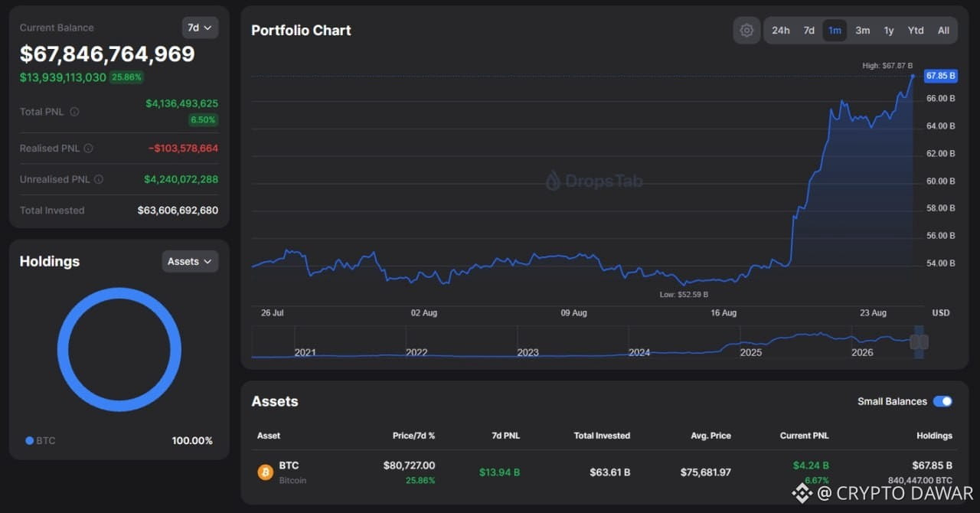Select the 24h chart range tab
Viewport: 980px width, 513px height.
pos(780,31)
